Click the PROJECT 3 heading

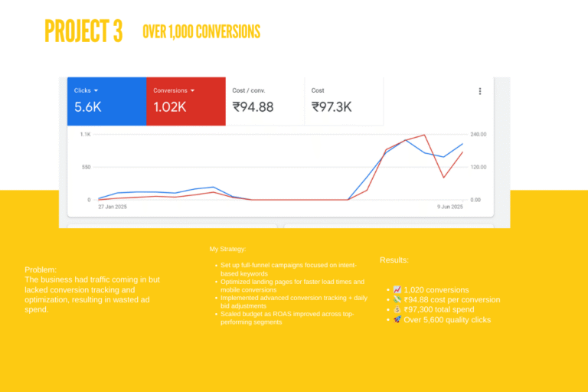coord(83,31)
